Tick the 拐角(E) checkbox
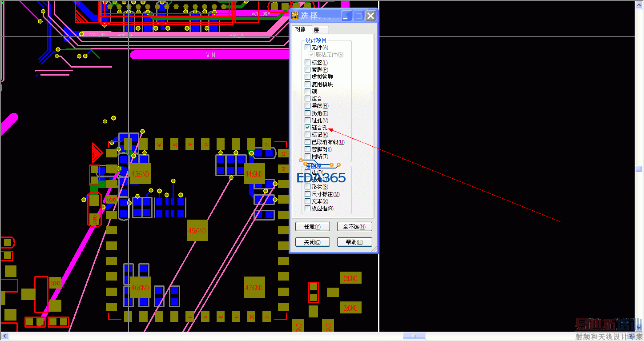Image resolution: width=644 pixels, height=341 pixels. coord(308,113)
